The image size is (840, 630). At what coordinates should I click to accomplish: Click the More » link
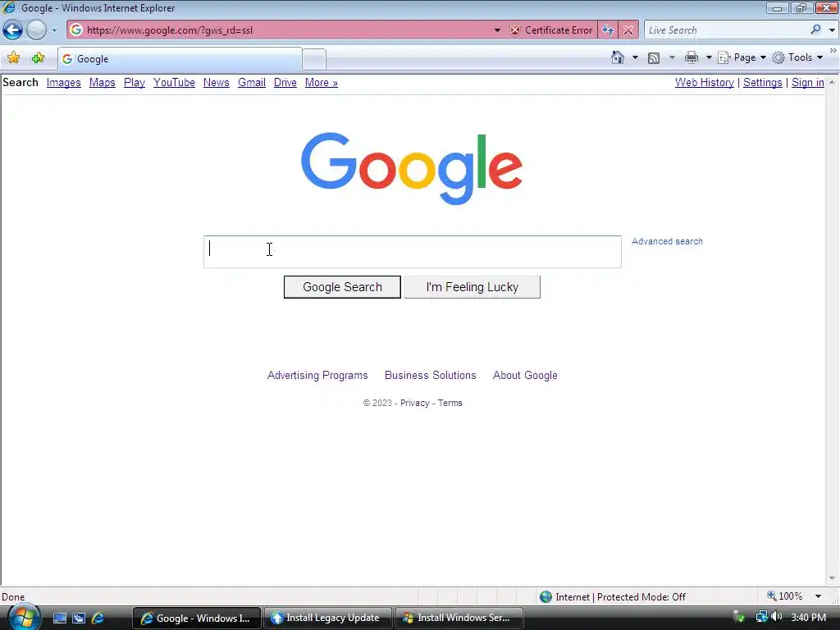pos(322,83)
